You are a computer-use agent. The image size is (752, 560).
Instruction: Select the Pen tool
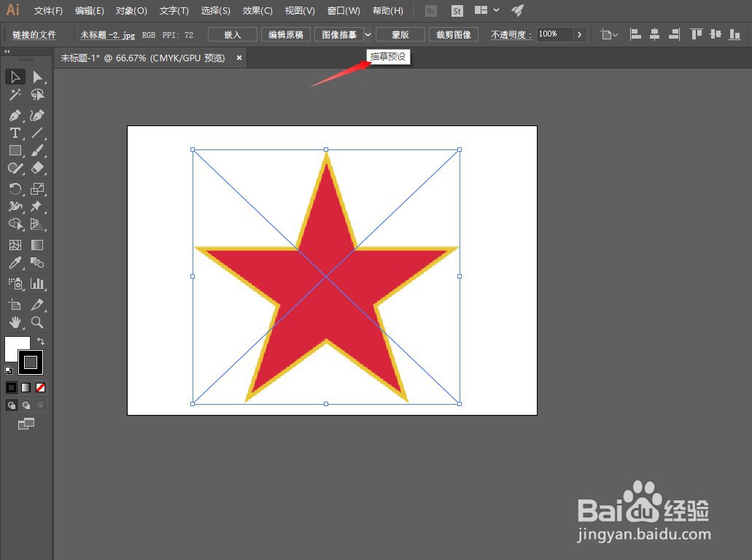(15, 115)
